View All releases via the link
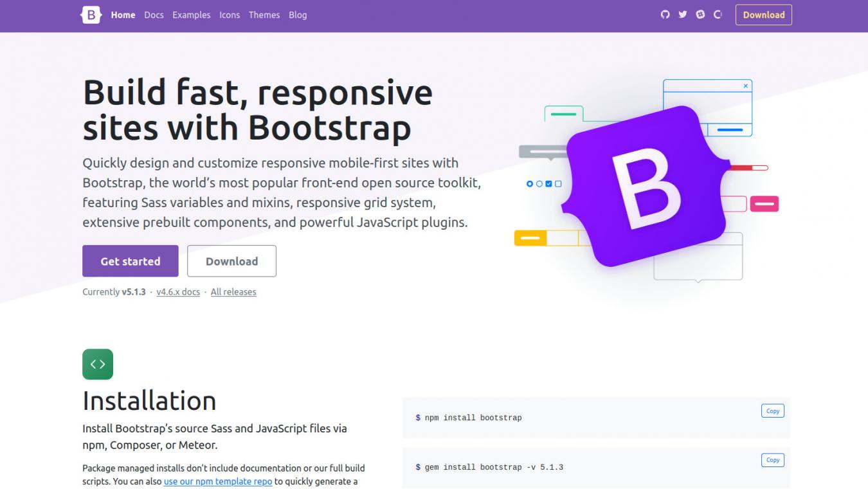This screenshot has height=489, width=868. pos(232,291)
